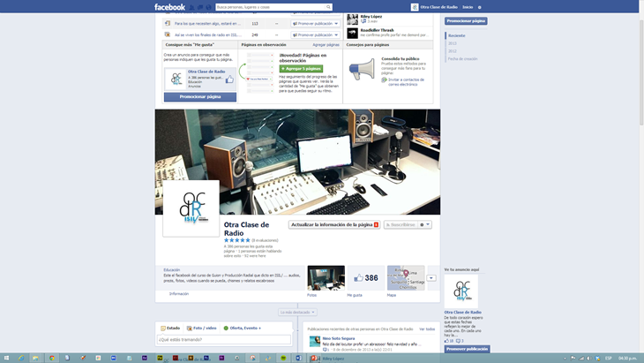Screen dimensions: 644x363
Task: Click Roadkiller Thrash's message in the list
Action: pyautogui.click(x=388, y=33)
